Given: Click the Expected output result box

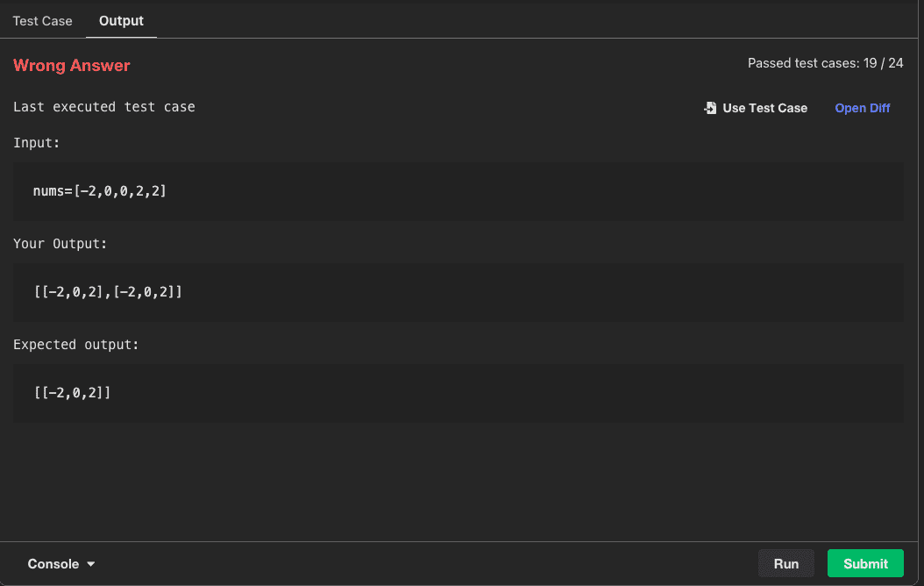Looking at the screenshot, I should (x=458, y=392).
